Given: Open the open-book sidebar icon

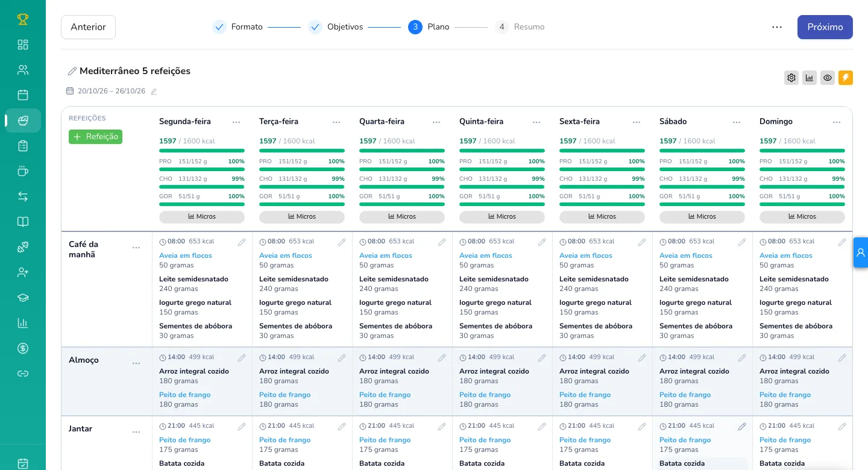Looking at the screenshot, I should point(23,222).
